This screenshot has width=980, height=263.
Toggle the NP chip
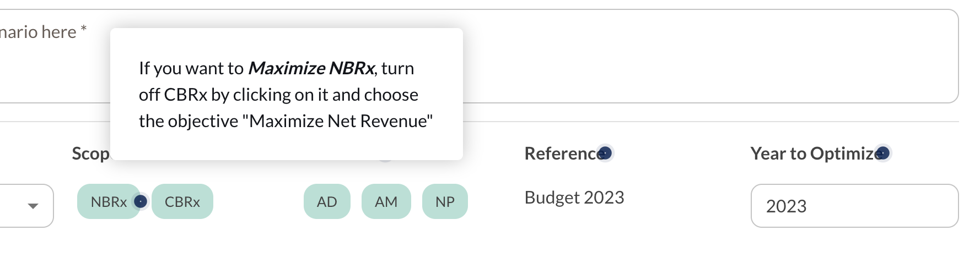pyautogui.click(x=445, y=201)
